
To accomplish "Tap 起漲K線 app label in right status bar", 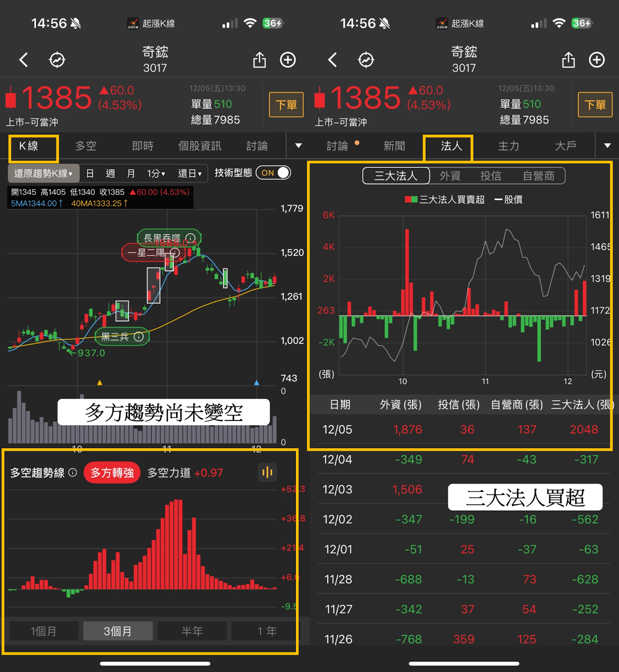I will 460,24.
